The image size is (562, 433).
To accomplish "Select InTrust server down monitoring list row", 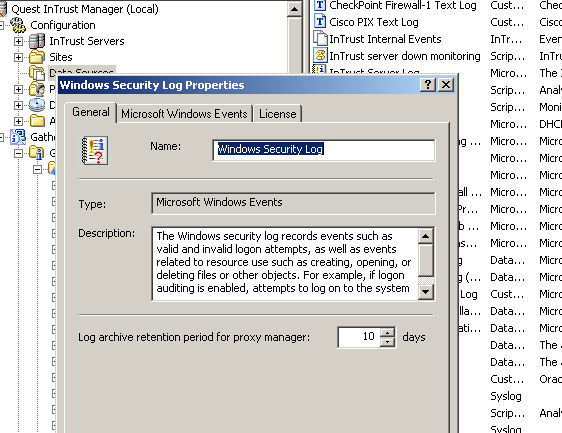I will [x=405, y=56].
